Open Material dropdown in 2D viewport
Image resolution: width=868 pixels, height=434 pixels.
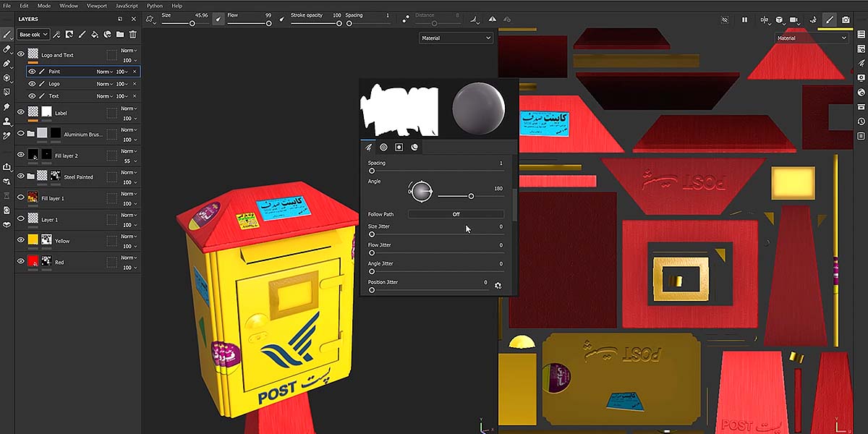click(811, 38)
